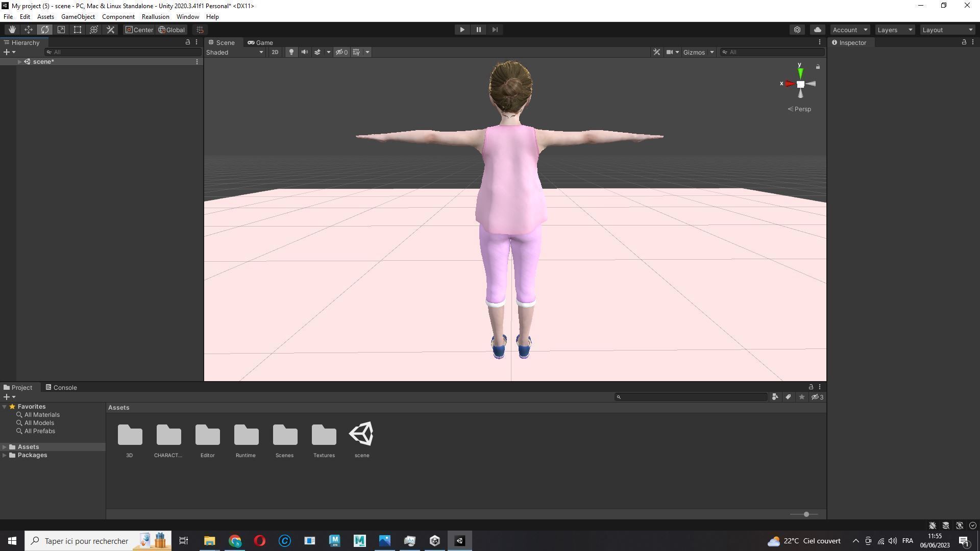Screen dimensions: 980x551
Task: Open the Reallusion menu
Action: click(155, 17)
